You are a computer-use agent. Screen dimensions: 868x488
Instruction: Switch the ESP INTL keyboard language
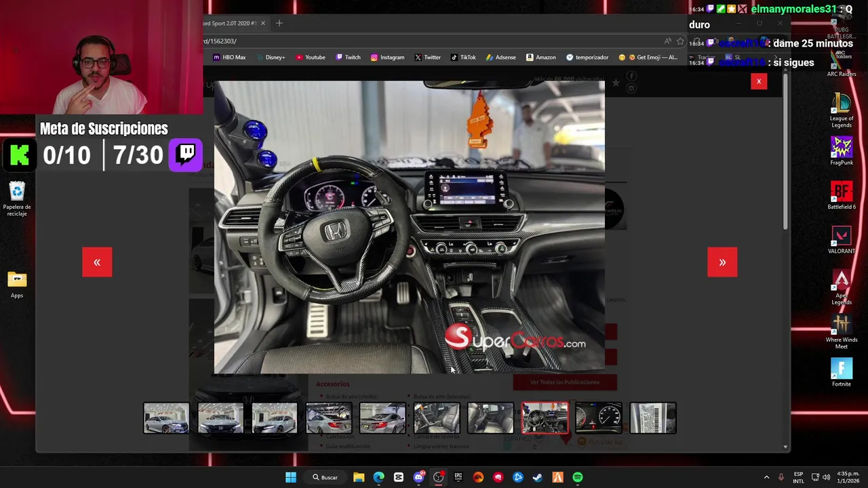click(x=799, y=477)
